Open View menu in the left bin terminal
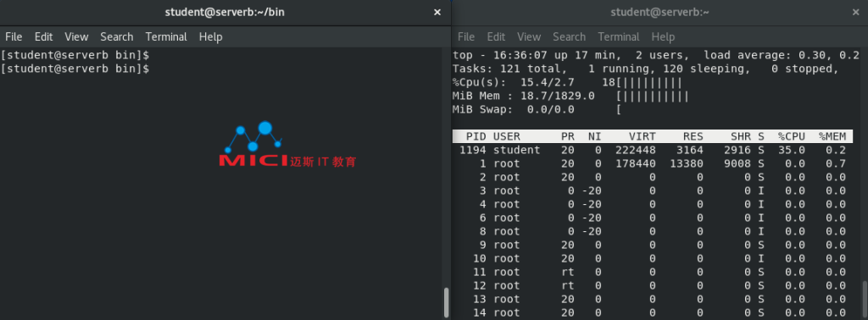This screenshot has height=320, width=868. tap(76, 37)
